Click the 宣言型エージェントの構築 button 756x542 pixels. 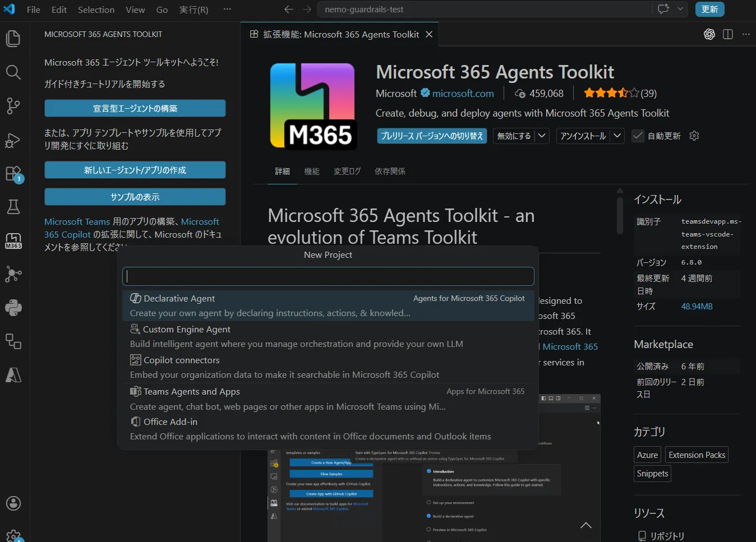[x=135, y=108]
